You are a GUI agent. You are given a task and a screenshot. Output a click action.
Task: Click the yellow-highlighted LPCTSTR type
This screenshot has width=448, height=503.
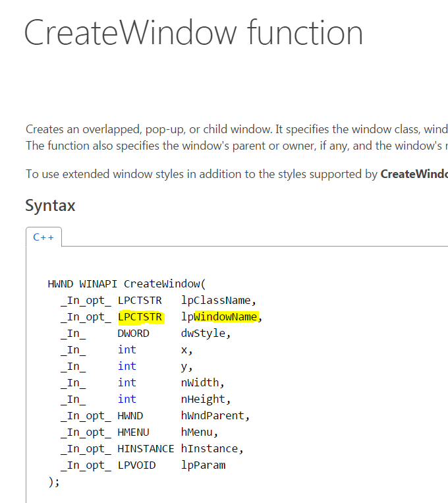click(x=140, y=317)
